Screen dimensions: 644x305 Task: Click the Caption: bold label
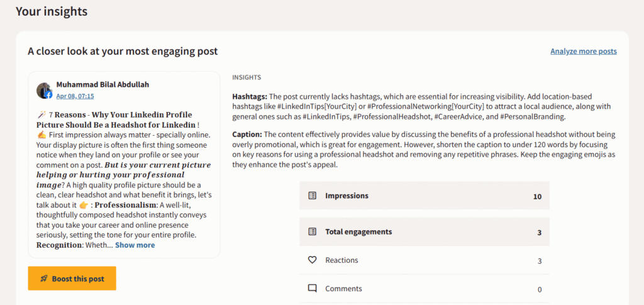247,134
